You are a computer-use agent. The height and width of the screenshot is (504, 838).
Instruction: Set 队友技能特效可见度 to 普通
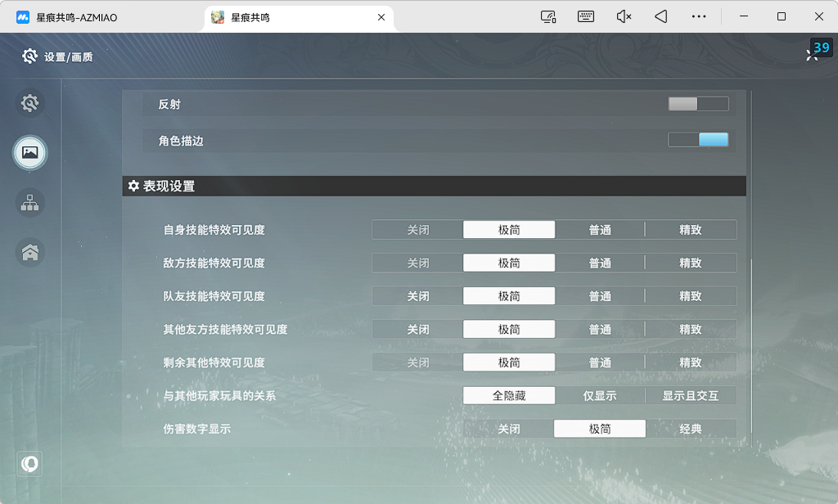tap(600, 296)
